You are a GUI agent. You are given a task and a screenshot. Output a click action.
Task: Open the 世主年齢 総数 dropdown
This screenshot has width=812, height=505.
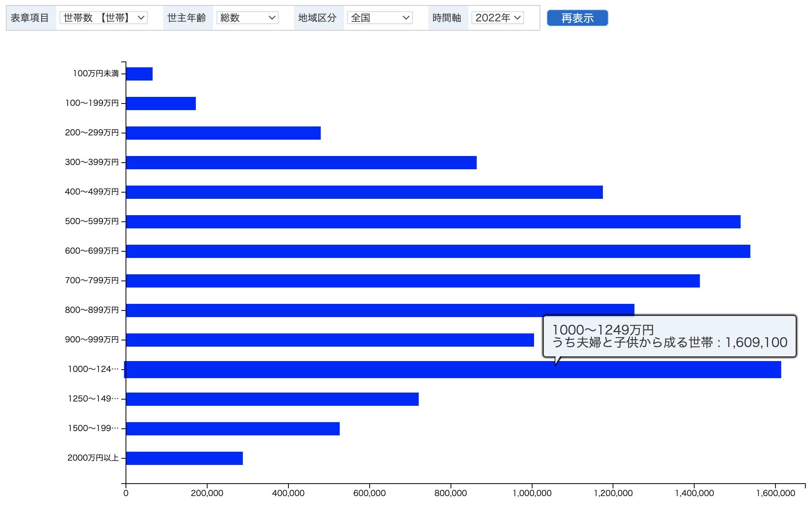click(247, 18)
